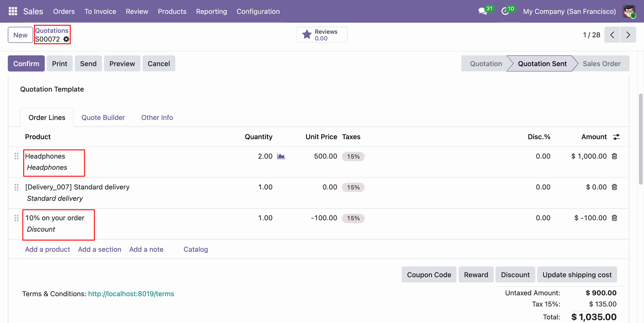
Task: Click Add a section link
Action: (100, 249)
